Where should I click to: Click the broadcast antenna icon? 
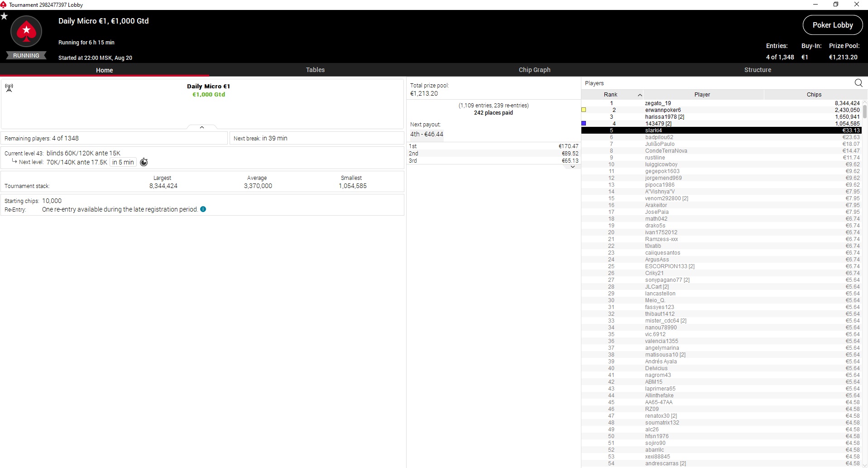pos(9,87)
